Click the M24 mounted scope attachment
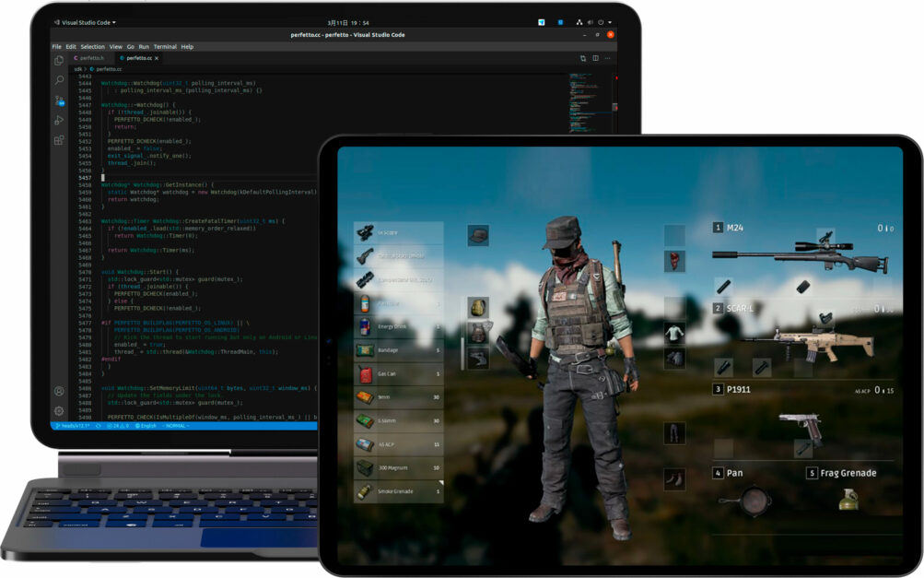The height and width of the screenshot is (578, 924). click(826, 238)
